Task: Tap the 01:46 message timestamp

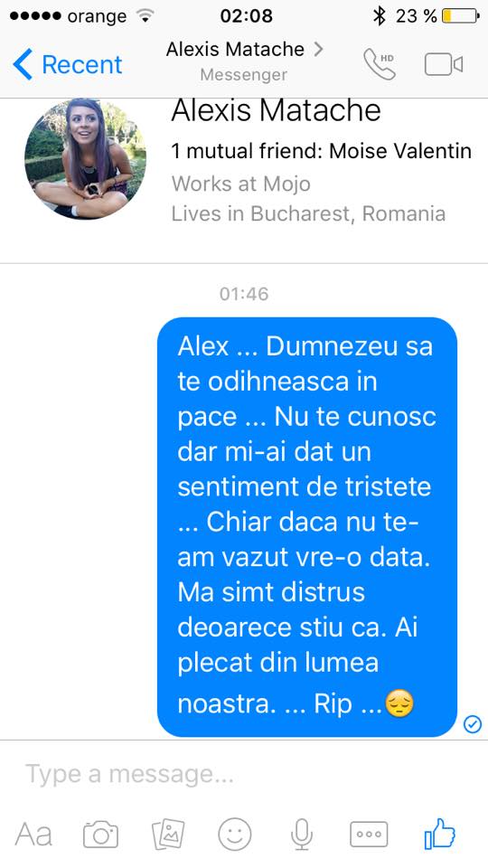Action: tap(244, 293)
